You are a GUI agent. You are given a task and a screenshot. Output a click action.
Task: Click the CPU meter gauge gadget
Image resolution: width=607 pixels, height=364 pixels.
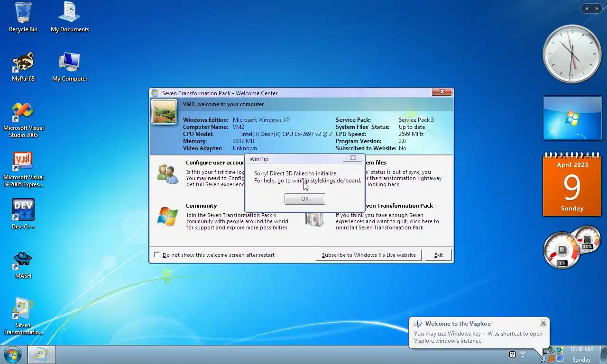click(x=562, y=250)
